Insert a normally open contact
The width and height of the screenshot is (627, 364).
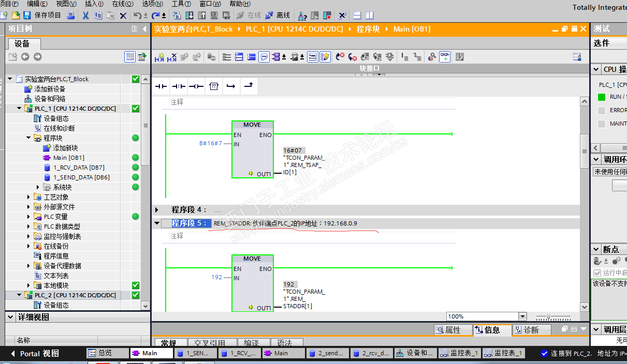(x=162, y=86)
